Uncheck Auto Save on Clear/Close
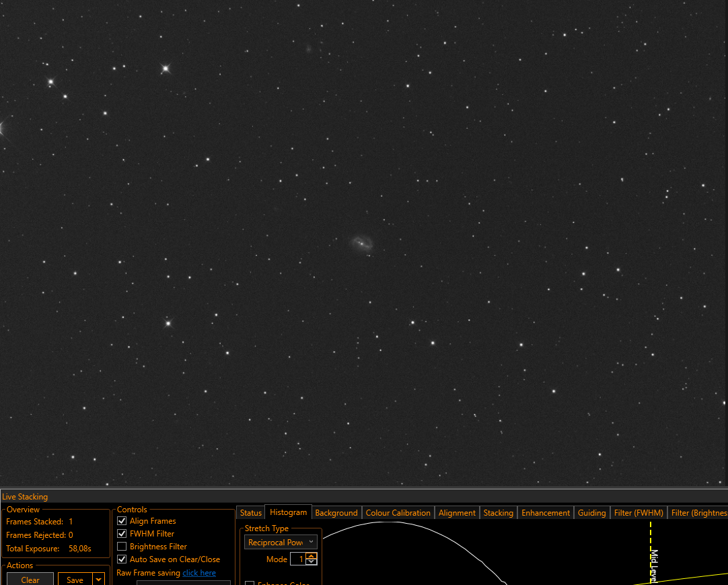Image resolution: width=728 pixels, height=585 pixels. (x=122, y=559)
